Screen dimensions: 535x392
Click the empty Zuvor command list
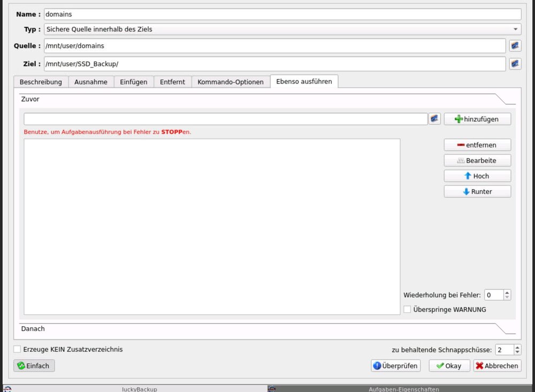click(212, 227)
